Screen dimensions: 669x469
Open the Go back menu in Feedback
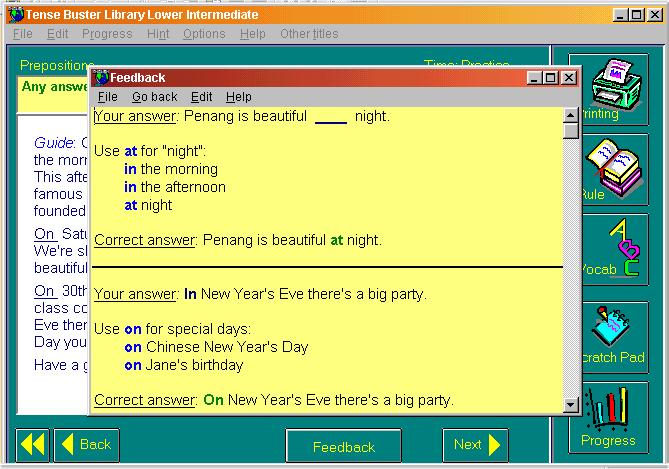click(x=154, y=97)
